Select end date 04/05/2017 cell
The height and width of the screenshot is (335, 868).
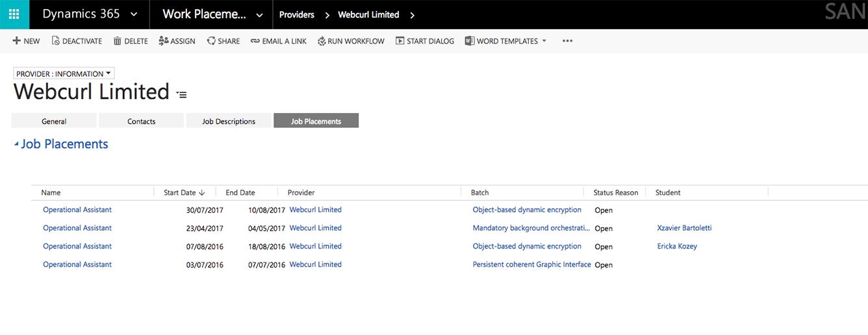pyautogui.click(x=266, y=228)
